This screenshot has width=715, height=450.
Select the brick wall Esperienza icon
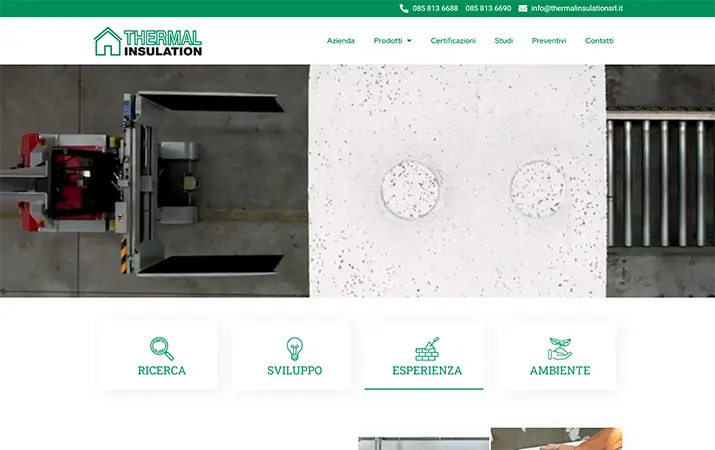coord(427,349)
